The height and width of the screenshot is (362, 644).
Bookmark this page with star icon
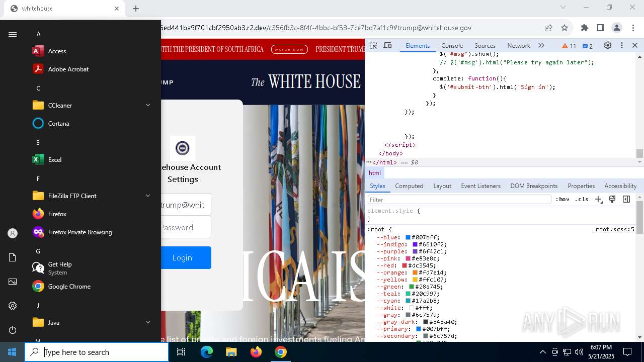565,28
